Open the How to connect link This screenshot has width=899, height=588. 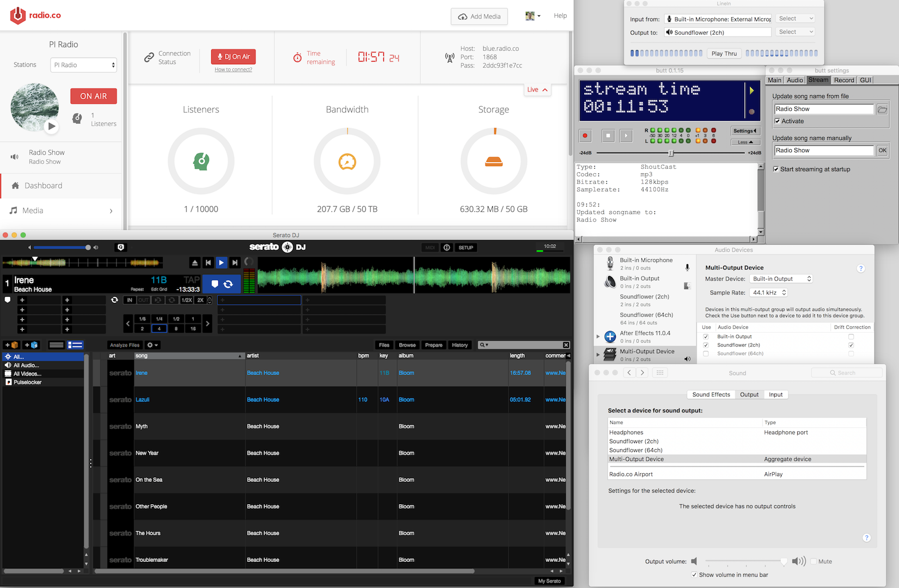pyautogui.click(x=233, y=70)
